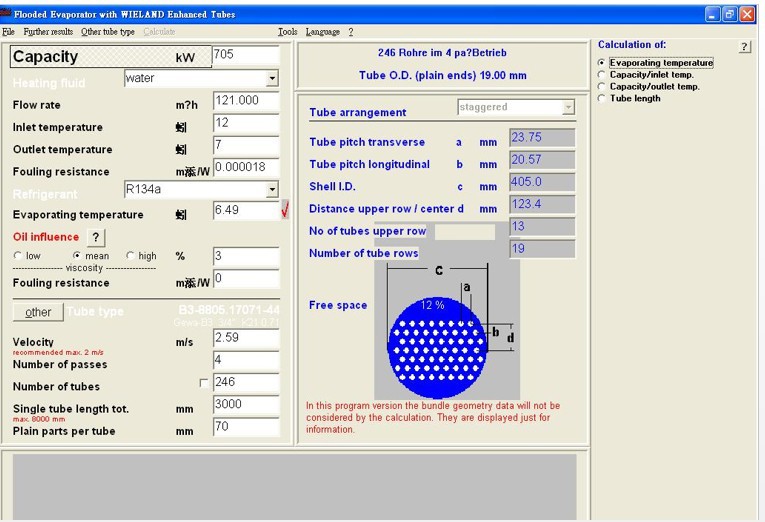
Task: Tick the Number of tubes checkbox
Action: coord(204,383)
